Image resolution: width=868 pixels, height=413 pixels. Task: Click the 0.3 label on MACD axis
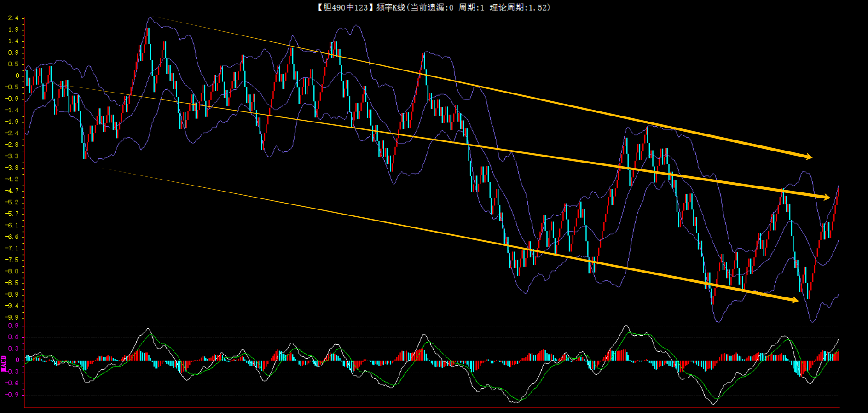[13, 349]
